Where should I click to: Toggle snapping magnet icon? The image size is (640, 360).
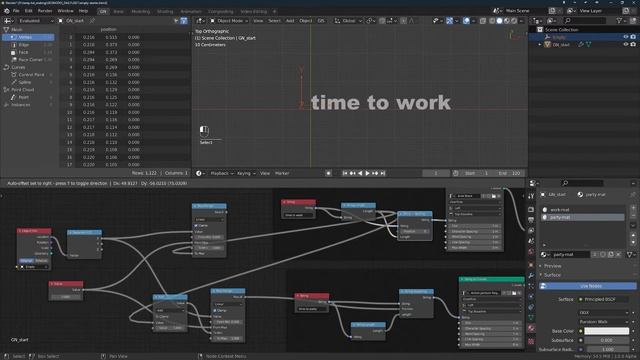tap(382, 20)
